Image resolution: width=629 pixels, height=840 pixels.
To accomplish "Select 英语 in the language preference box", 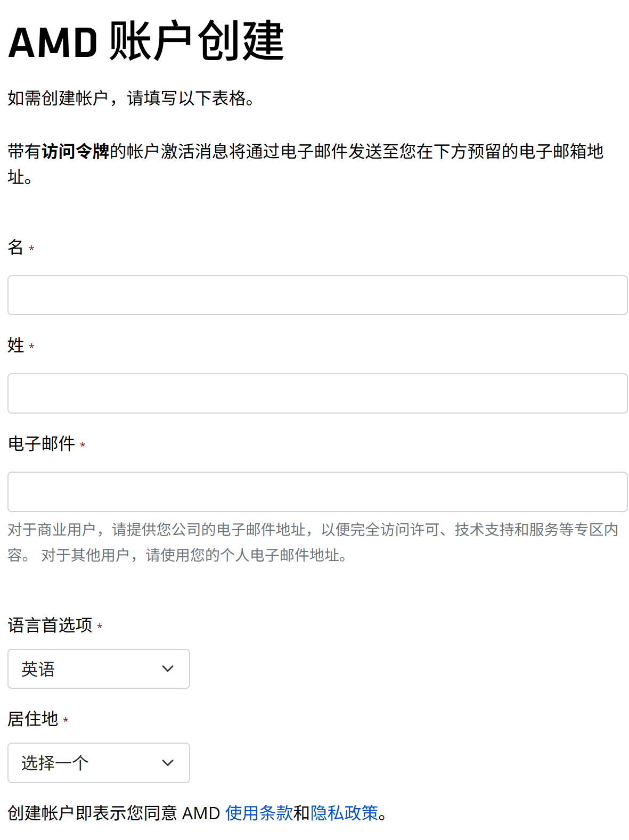I will 64,669.
